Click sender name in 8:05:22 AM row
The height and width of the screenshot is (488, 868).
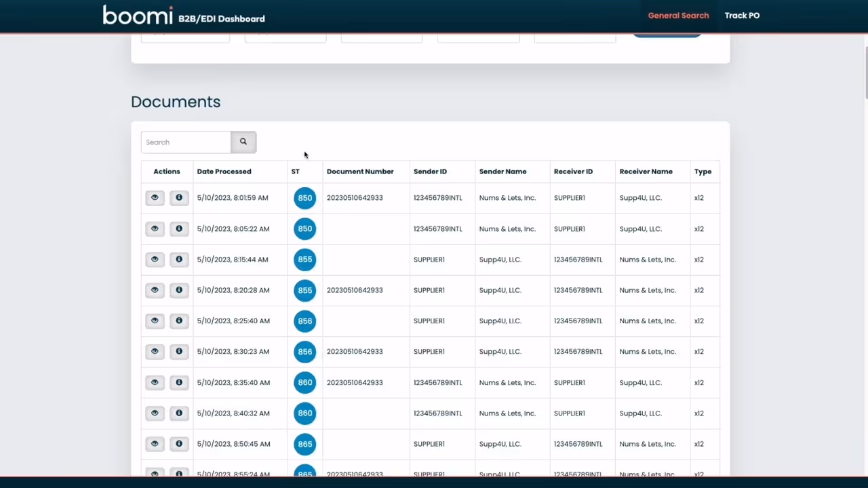coord(507,229)
